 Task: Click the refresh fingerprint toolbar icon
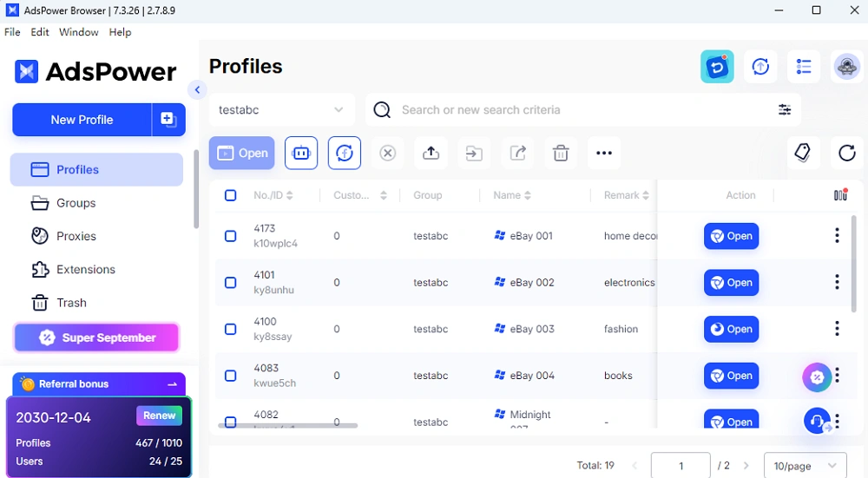[345, 153]
